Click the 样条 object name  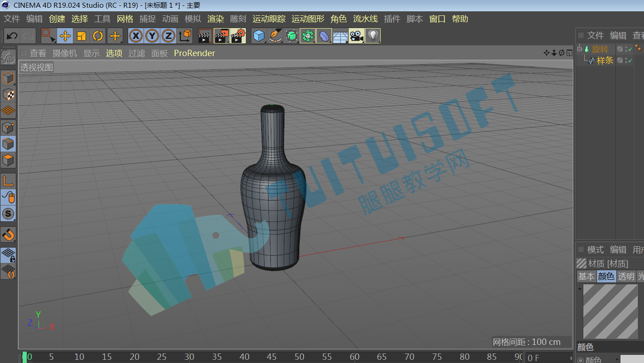(x=605, y=61)
